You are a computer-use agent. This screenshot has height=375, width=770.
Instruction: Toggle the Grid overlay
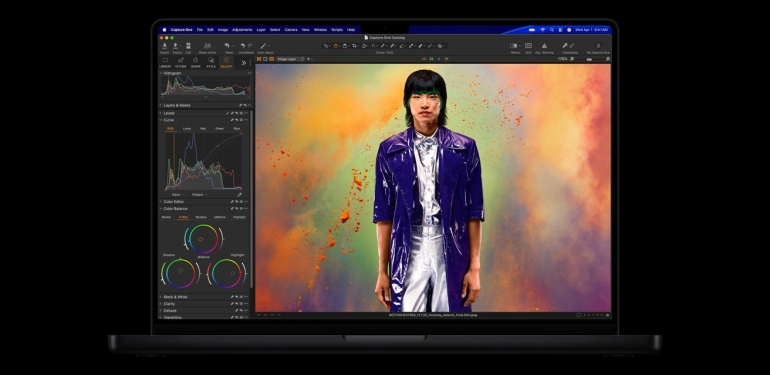528,46
